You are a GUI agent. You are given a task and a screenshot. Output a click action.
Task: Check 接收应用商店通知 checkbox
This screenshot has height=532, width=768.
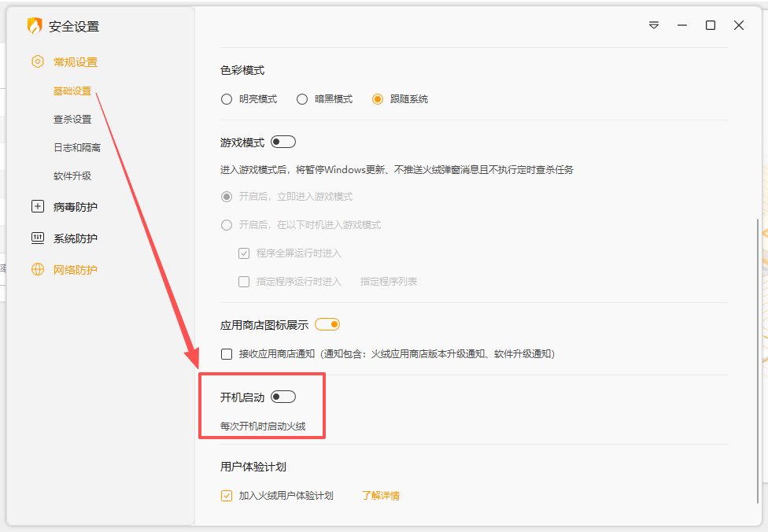click(x=227, y=354)
